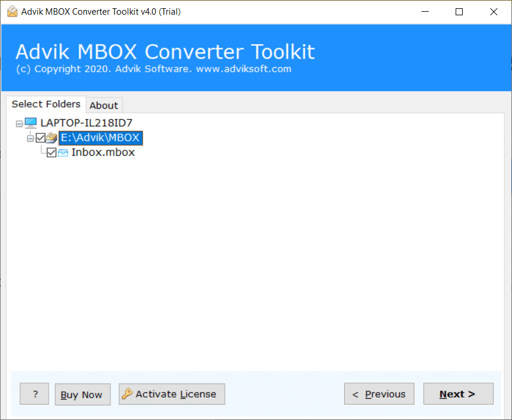
Task: Click the key icon on Activate License
Action: [127, 394]
